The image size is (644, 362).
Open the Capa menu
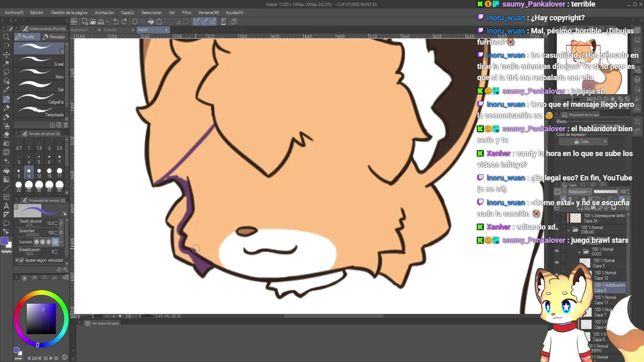(x=127, y=13)
